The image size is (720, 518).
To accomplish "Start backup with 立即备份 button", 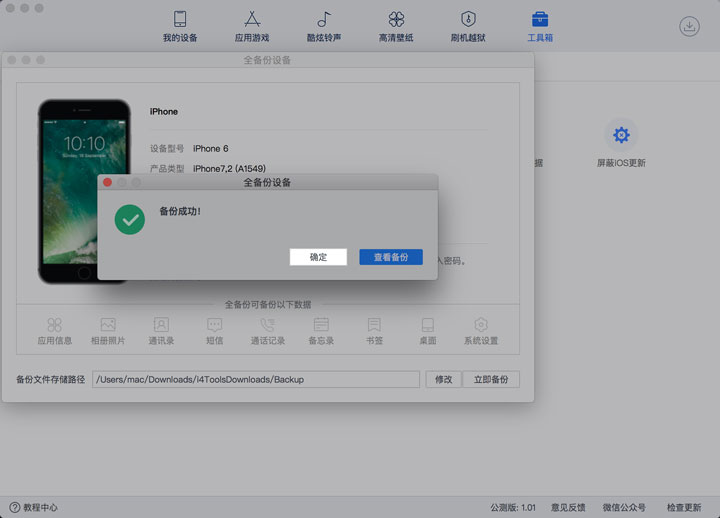I will (491, 380).
